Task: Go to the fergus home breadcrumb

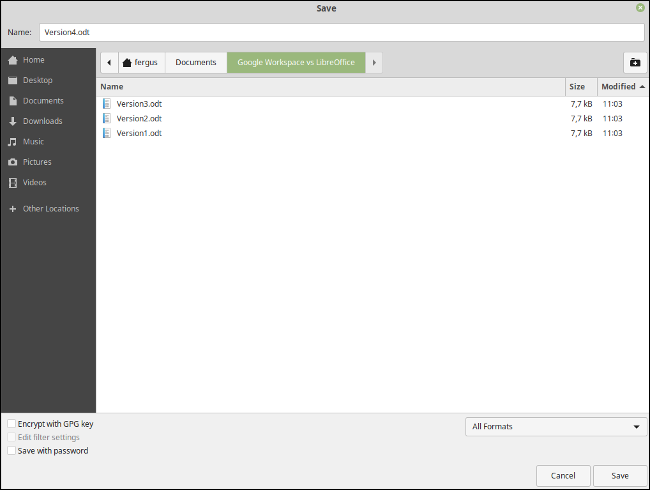Action: (x=140, y=62)
